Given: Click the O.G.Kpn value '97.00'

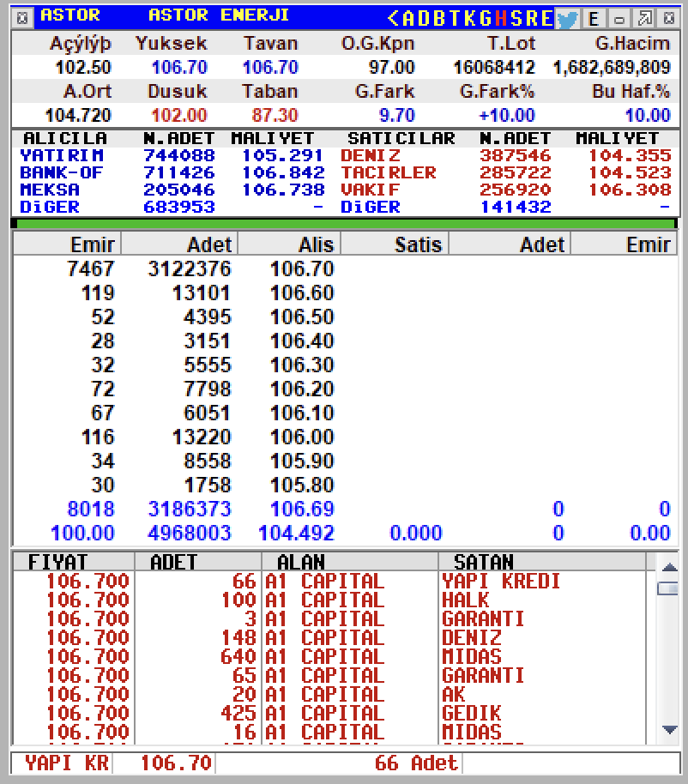Looking at the screenshot, I should [391, 67].
